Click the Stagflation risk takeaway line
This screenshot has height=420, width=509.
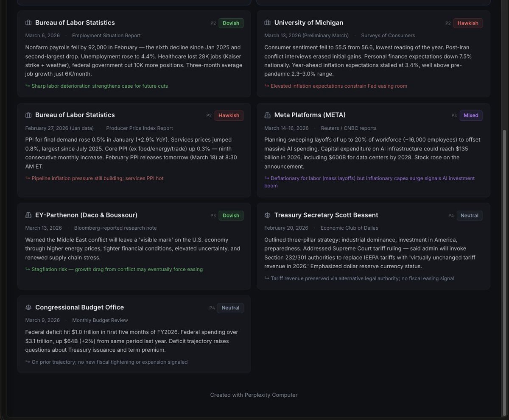tap(114, 270)
